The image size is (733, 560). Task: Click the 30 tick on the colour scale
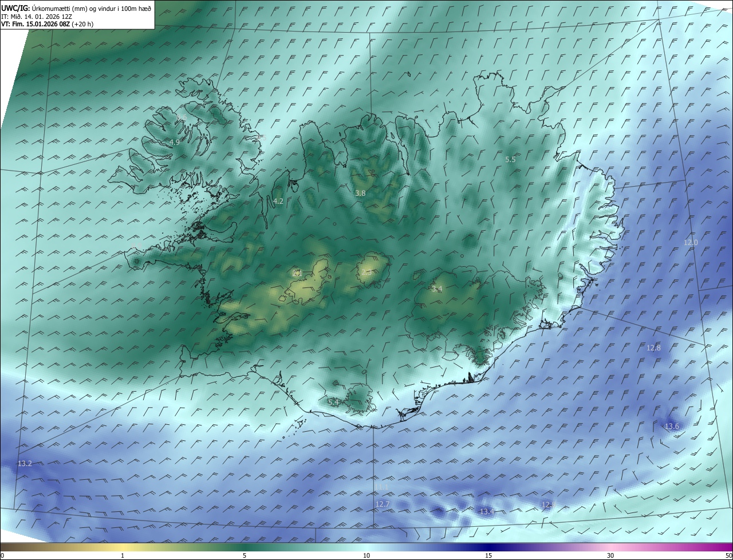pyautogui.click(x=610, y=555)
